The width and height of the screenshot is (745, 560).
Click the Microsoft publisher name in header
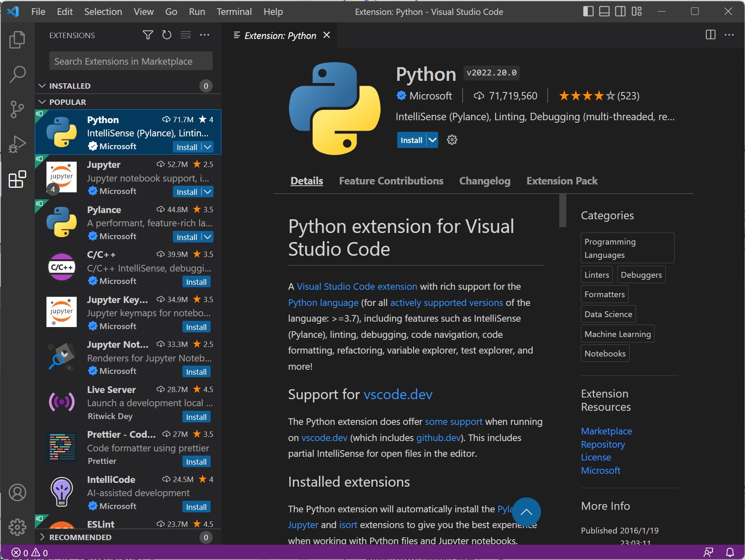point(430,96)
